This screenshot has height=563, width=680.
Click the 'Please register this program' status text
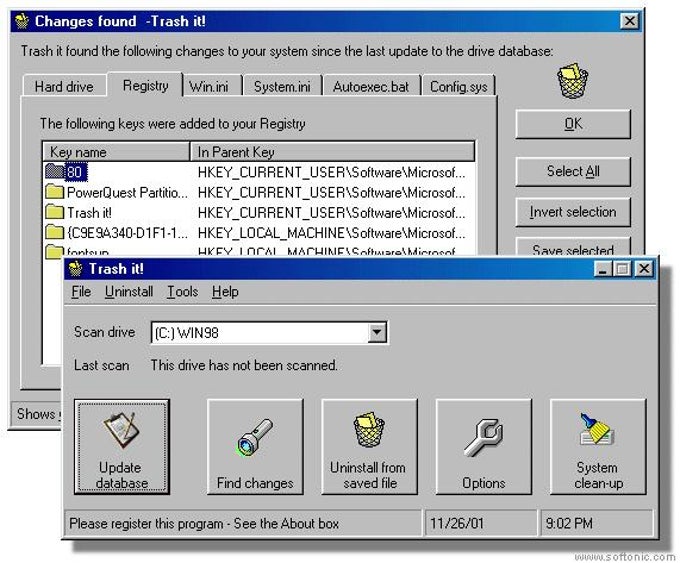204,523
